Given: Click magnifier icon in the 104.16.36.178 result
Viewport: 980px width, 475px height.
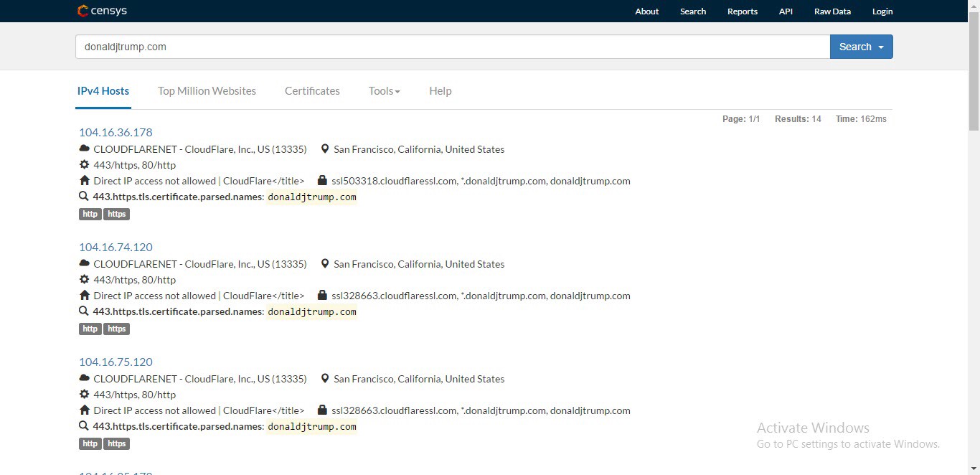Looking at the screenshot, I should 84,197.
